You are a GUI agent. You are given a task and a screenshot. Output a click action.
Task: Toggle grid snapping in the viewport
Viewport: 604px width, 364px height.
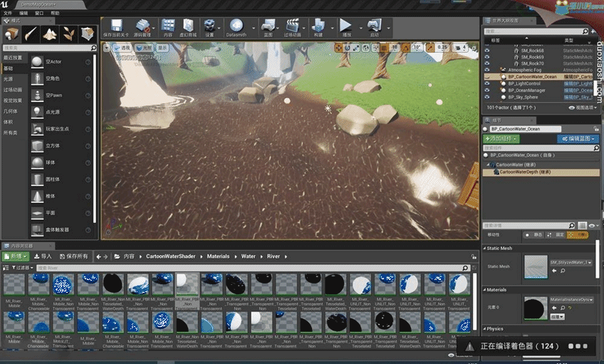[x=384, y=48]
